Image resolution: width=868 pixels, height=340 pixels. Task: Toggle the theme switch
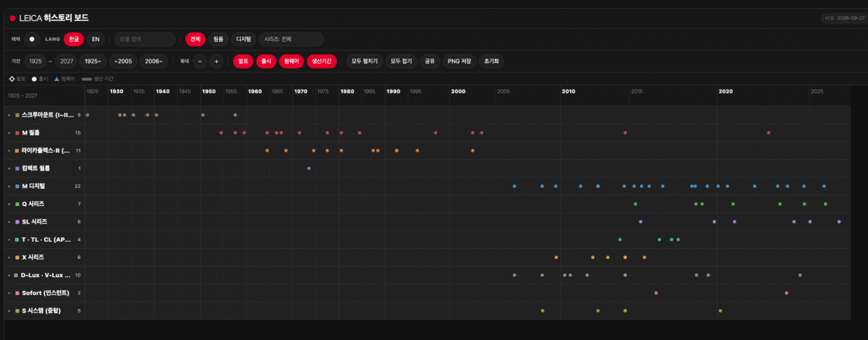[32, 39]
